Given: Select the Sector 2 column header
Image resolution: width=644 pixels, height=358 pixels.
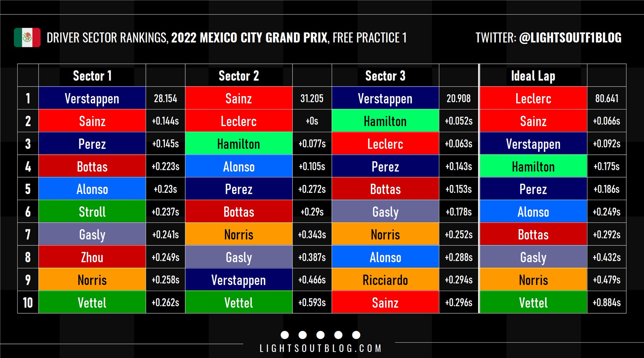Looking at the screenshot, I should point(239,76).
